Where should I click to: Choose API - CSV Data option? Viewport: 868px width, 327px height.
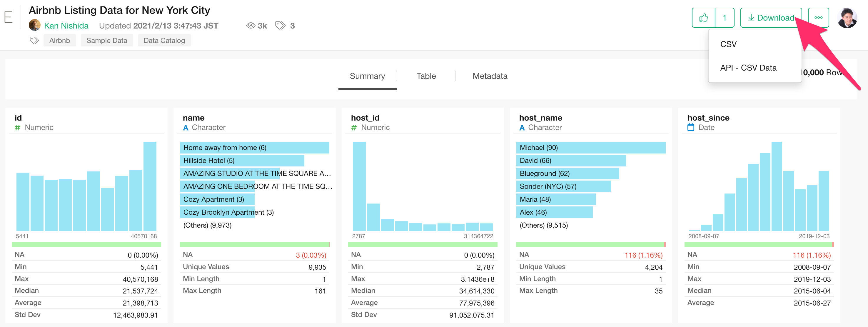748,68
